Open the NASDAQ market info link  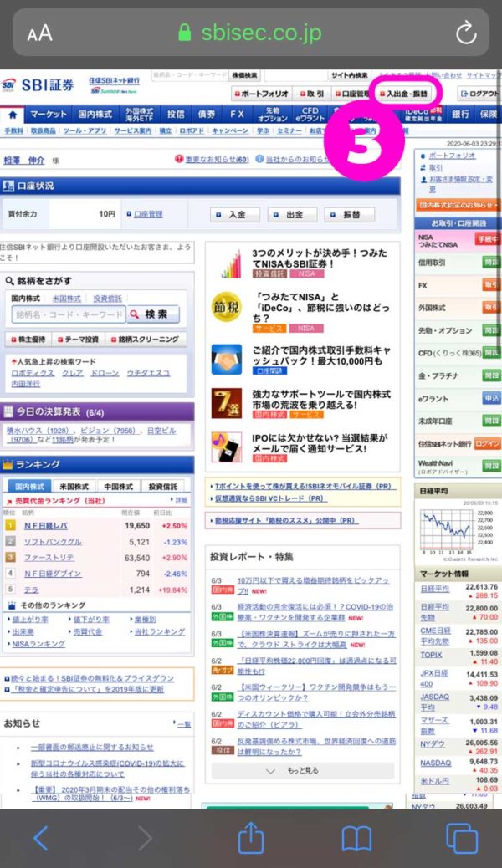point(436,763)
